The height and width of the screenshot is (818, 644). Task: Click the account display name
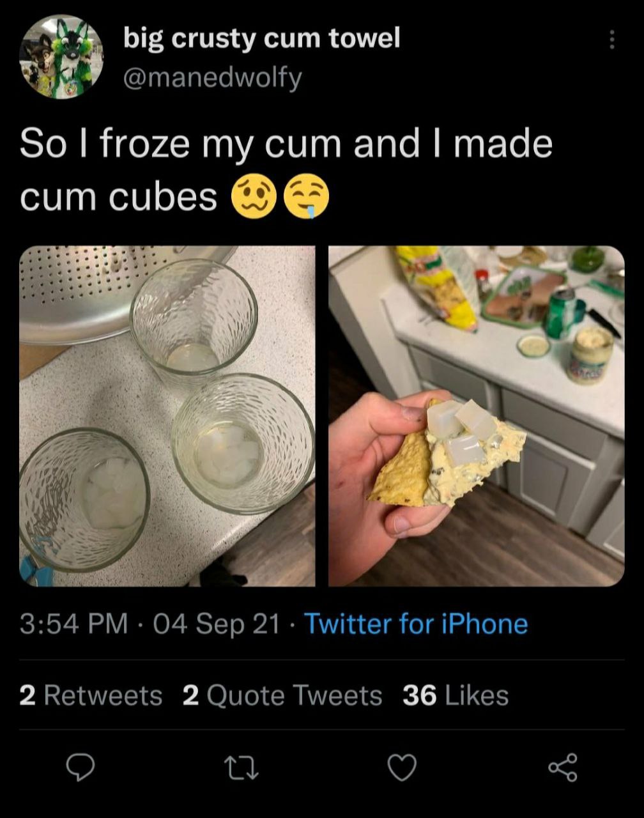(x=261, y=38)
